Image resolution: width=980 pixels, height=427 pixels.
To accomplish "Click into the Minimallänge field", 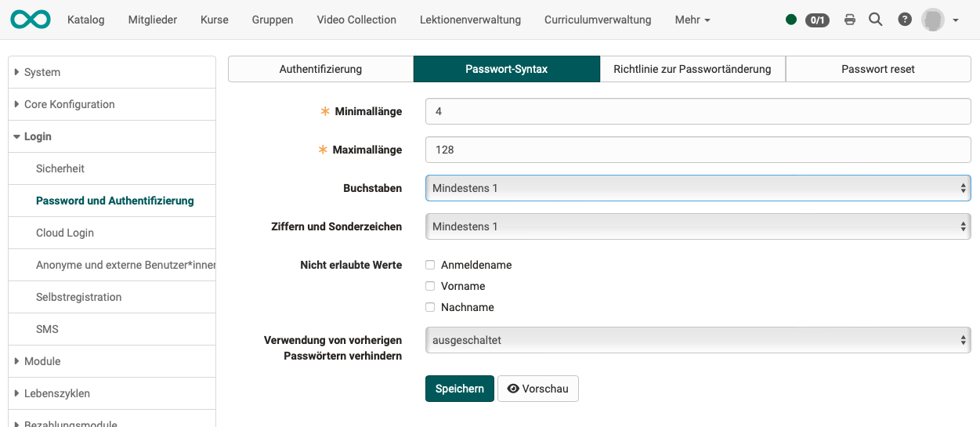I will [x=698, y=111].
